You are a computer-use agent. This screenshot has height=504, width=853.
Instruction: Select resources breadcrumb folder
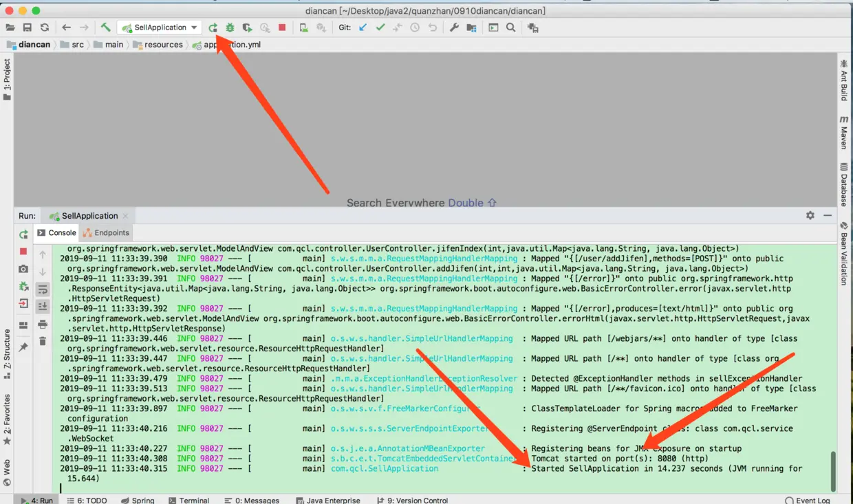click(x=158, y=45)
